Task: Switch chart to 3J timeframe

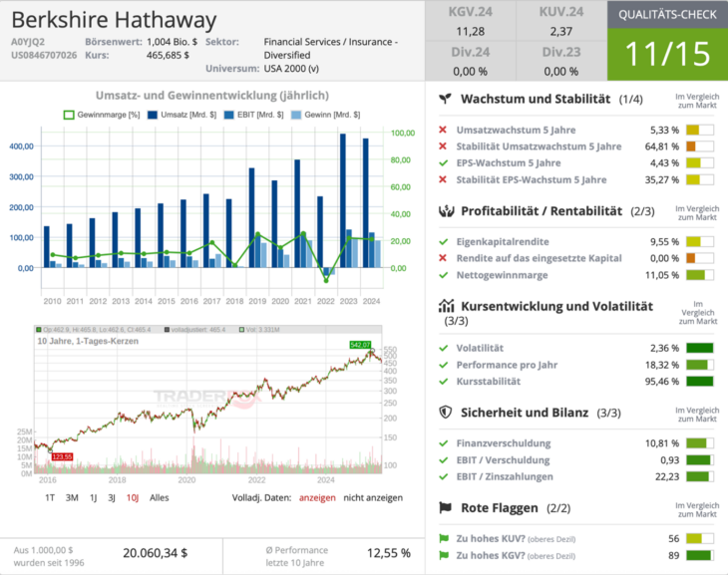Action: [112, 497]
